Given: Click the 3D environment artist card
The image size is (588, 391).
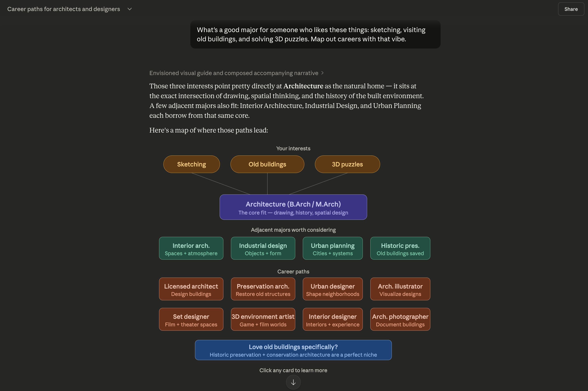Looking at the screenshot, I should tap(263, 319).
